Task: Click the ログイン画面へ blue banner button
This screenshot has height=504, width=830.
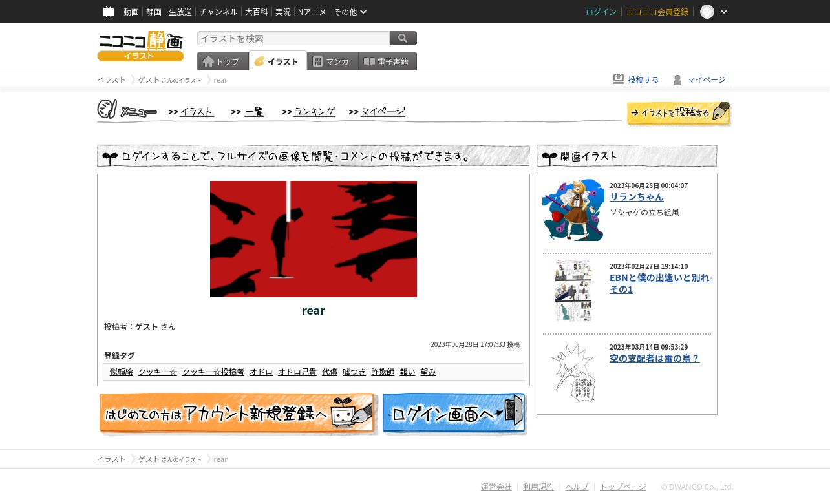Action: [x=454, y=414]
